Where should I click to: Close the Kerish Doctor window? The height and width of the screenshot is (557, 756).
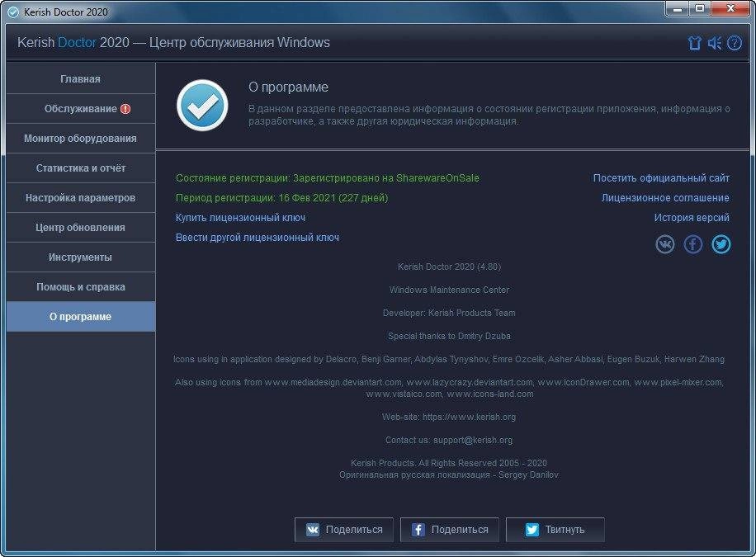(731, 9)
